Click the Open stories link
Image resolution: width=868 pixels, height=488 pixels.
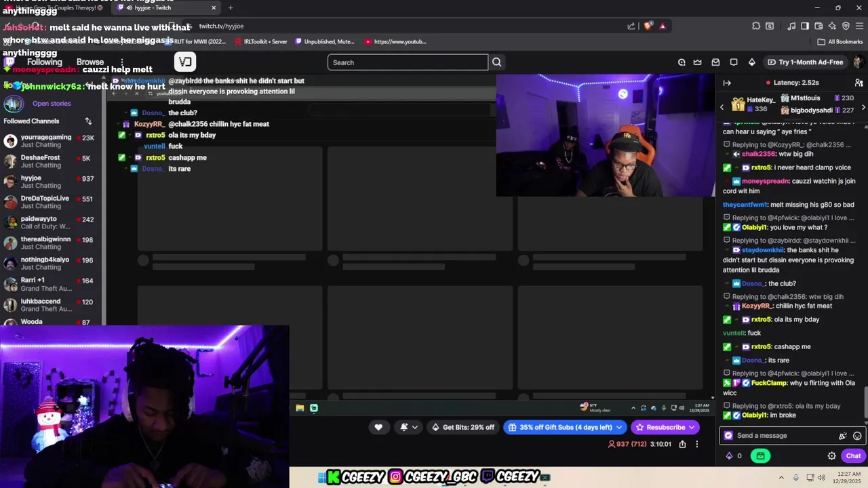pos(52,104)
